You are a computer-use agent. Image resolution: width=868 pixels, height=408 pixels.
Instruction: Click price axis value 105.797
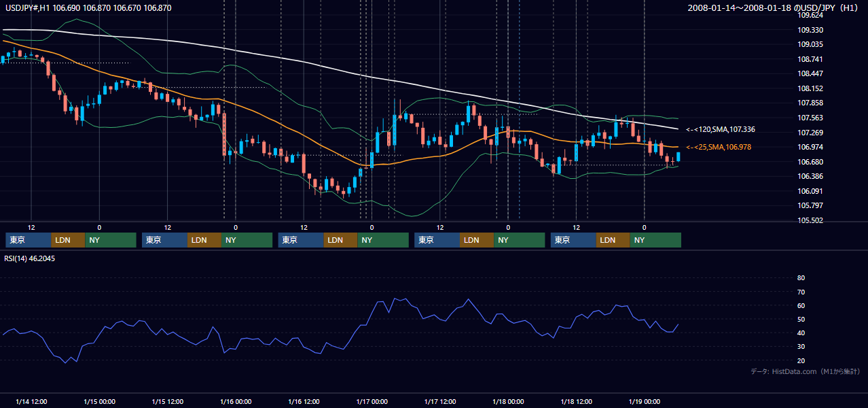click(x=810, y=205)
